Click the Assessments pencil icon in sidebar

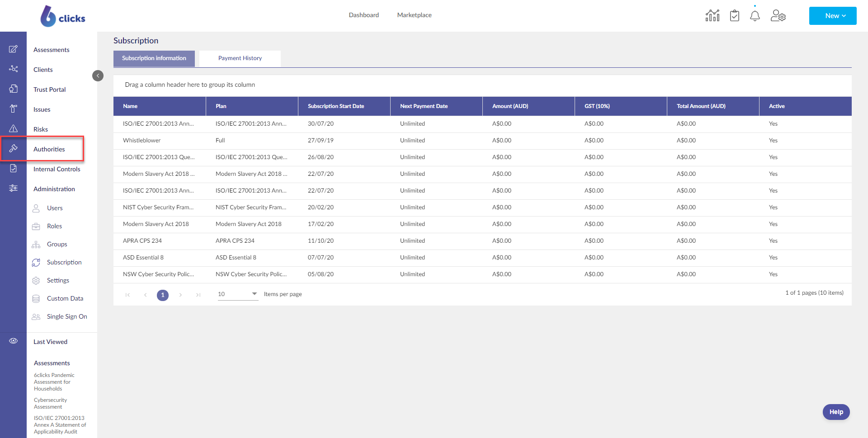14,49
